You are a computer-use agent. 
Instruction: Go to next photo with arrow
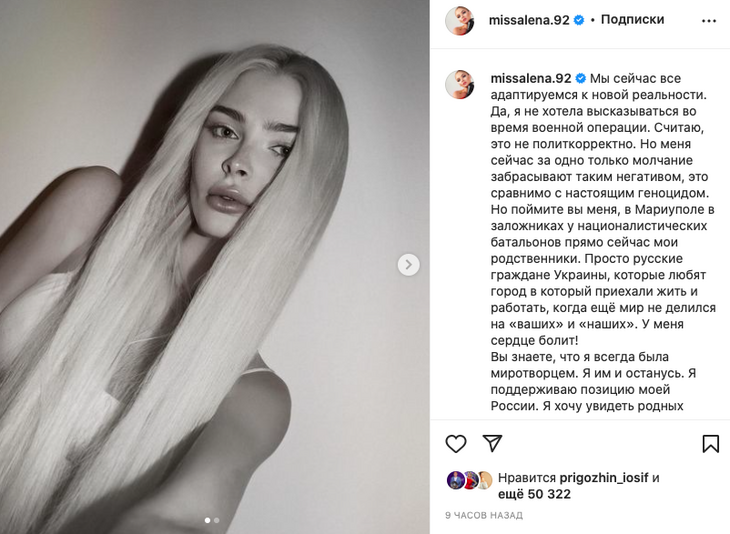point(408,264)
